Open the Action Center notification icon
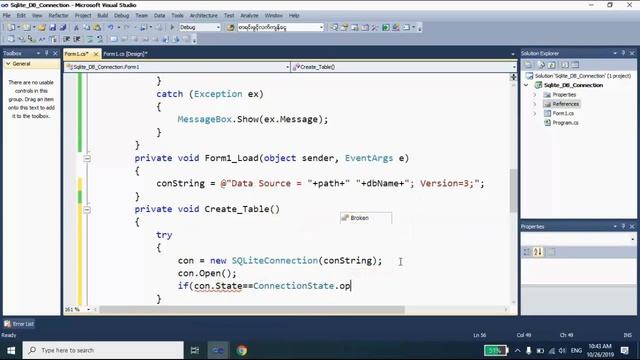 point(624,350)
